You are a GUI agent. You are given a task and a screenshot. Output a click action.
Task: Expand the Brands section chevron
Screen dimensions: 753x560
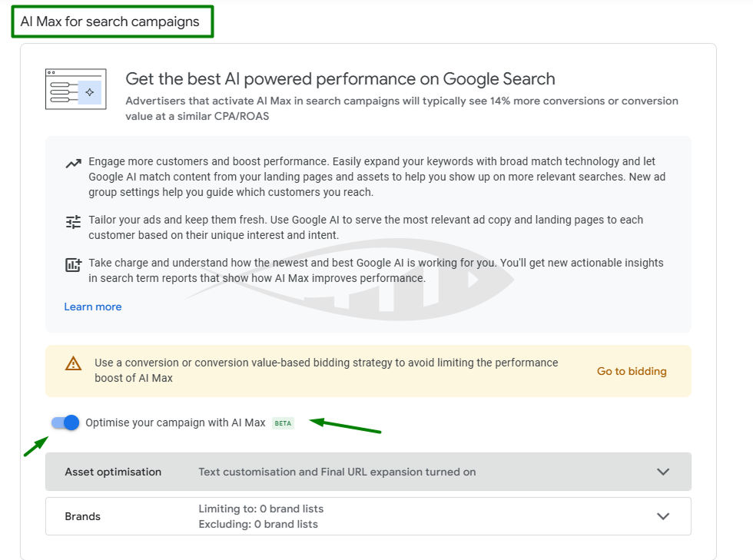pos(663,516)
